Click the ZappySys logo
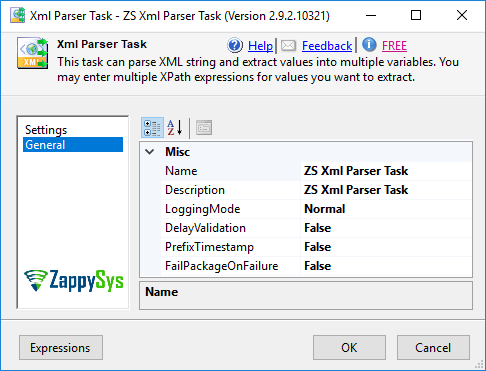Screen dimensions: 486x371 (x=73, y=281)
